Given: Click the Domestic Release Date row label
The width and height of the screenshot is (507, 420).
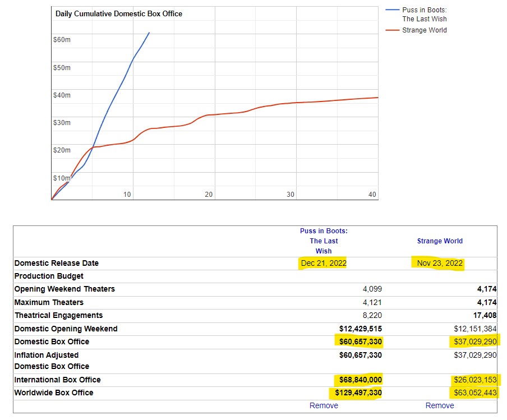Looking at the screenshot, I should click(x=57, y=263).
